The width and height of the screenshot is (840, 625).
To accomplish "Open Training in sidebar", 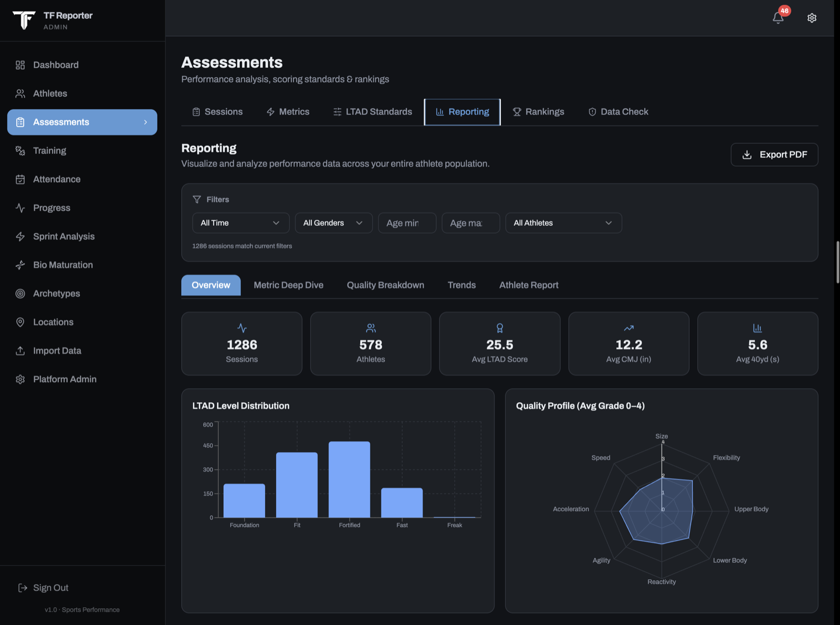I will 82,151.
